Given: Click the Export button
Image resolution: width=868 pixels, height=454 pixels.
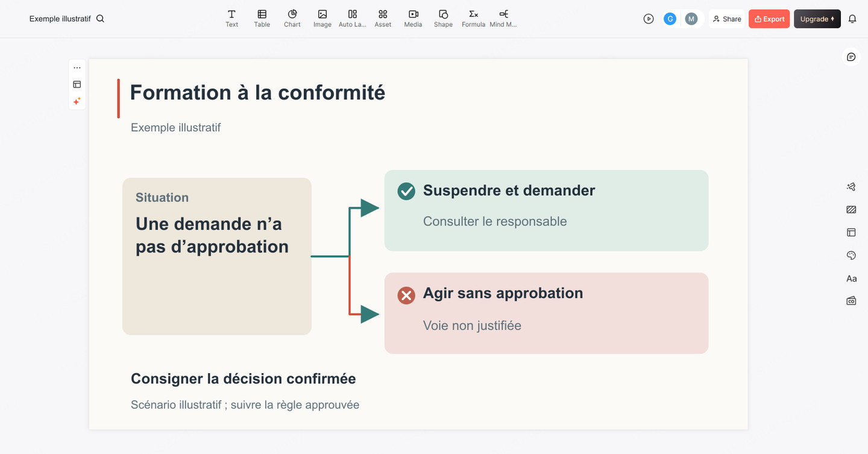Looking at the screenshot, I should click(x=769, y=19).
